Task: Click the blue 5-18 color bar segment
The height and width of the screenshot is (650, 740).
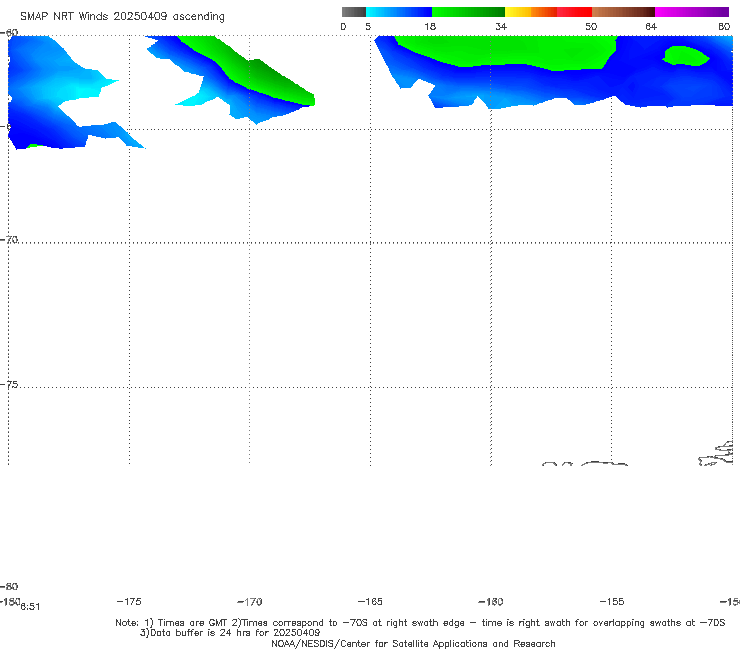Action: pyautogui.click(x=399, y=12)
